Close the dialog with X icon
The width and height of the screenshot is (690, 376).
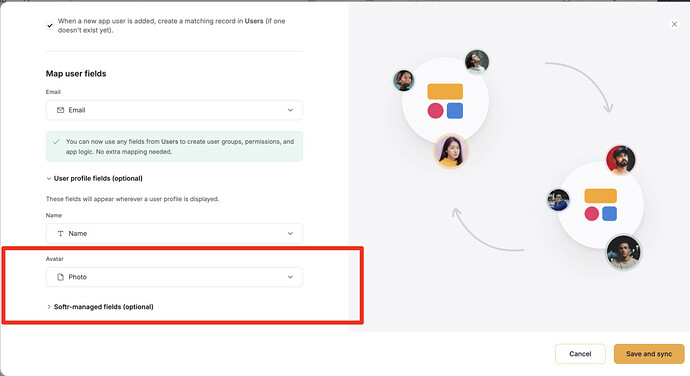tap(674, 24)
